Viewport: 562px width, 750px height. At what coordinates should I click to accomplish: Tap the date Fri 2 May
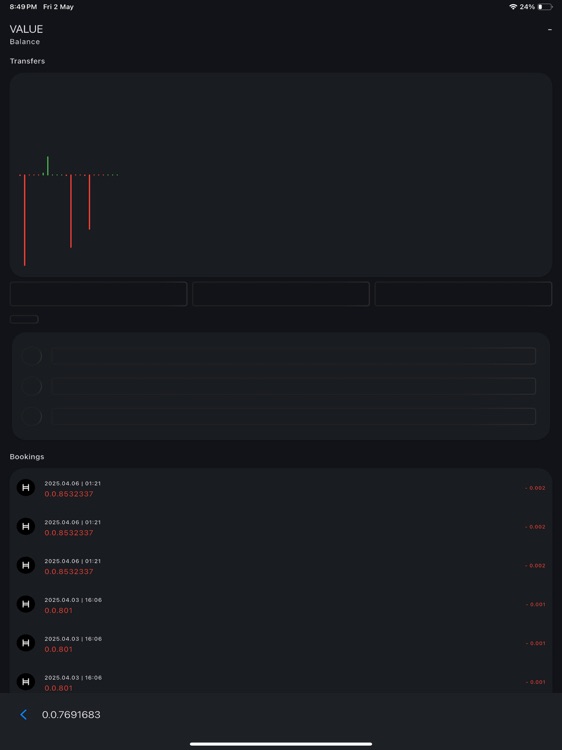58,7
